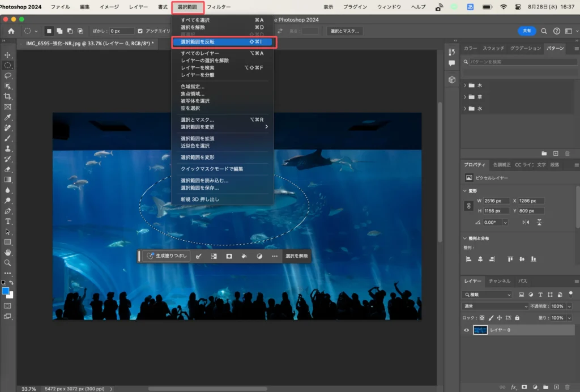Toggle the アンチエイリアス checkbox
The height and width of the screenshot is (392, 580).
141,31
